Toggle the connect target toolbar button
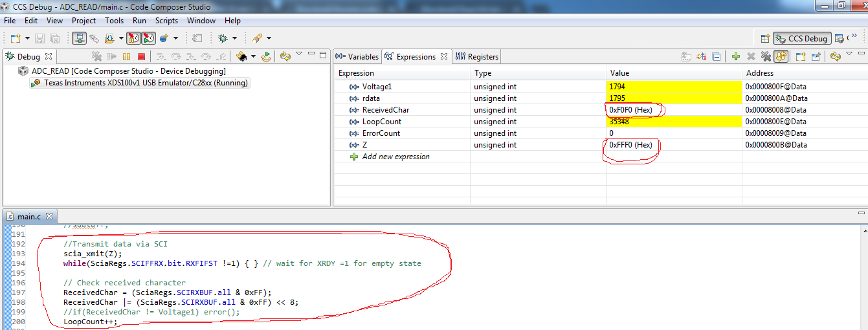The image size is (868, 330). pyautogui.click(x=79, y=38)
